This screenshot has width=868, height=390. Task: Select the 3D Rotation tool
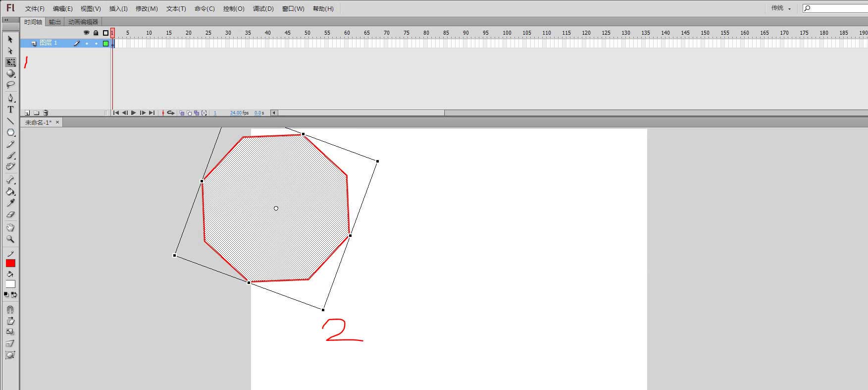[10, 73]
